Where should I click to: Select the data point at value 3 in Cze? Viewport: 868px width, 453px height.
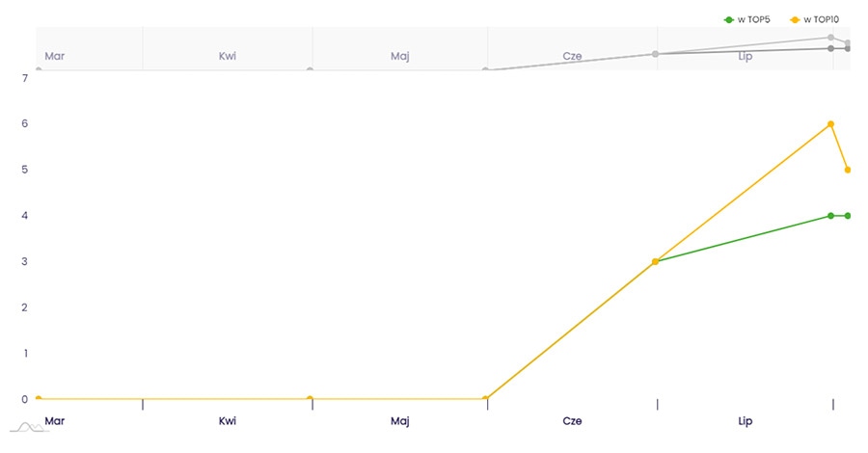point(655,261)
